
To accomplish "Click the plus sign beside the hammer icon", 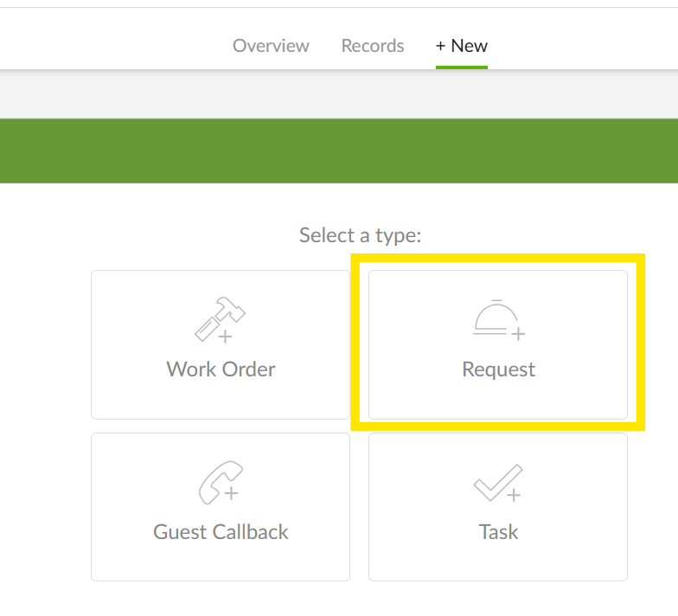I will point(226,337).
